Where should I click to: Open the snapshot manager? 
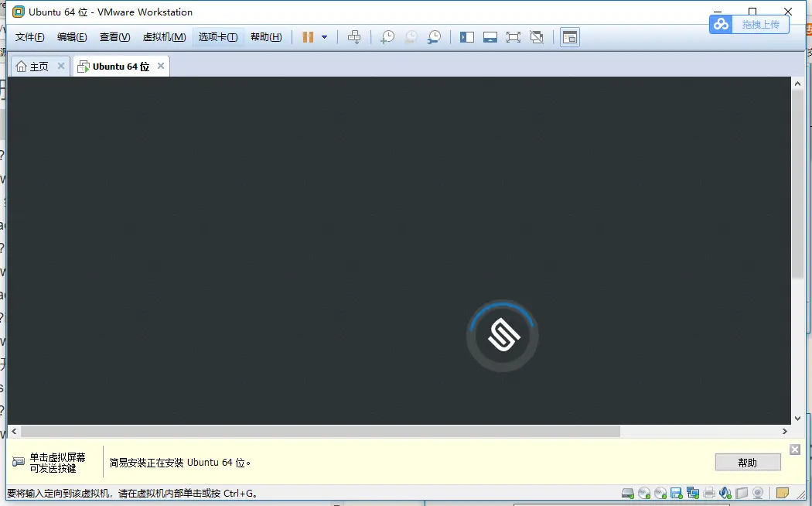pos(434,37)
